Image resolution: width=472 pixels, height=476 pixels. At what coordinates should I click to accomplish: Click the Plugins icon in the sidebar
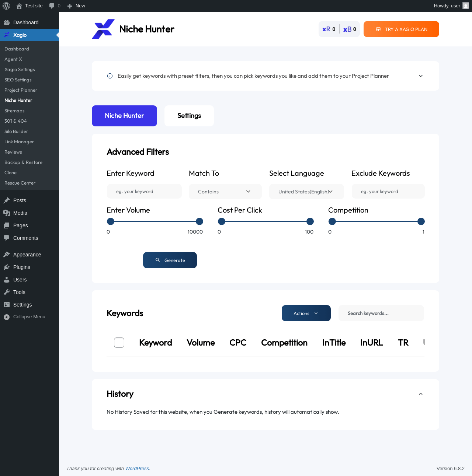7,267
